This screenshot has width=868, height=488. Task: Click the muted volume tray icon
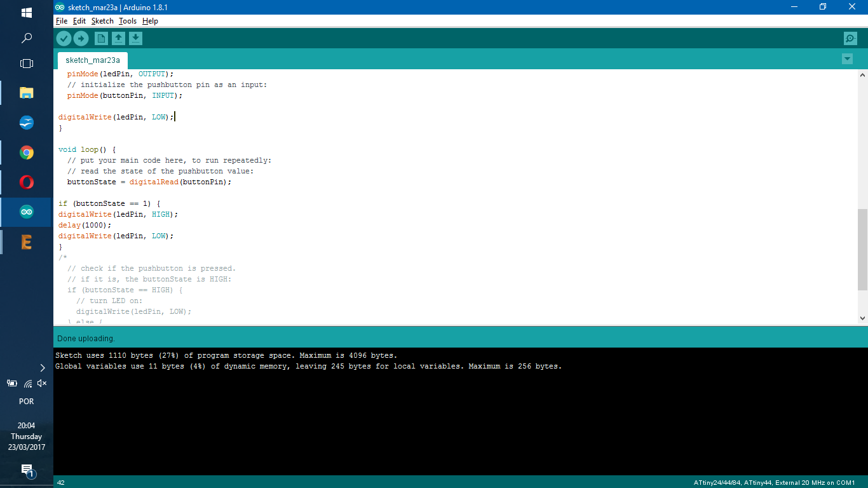(x=42, y=383)
